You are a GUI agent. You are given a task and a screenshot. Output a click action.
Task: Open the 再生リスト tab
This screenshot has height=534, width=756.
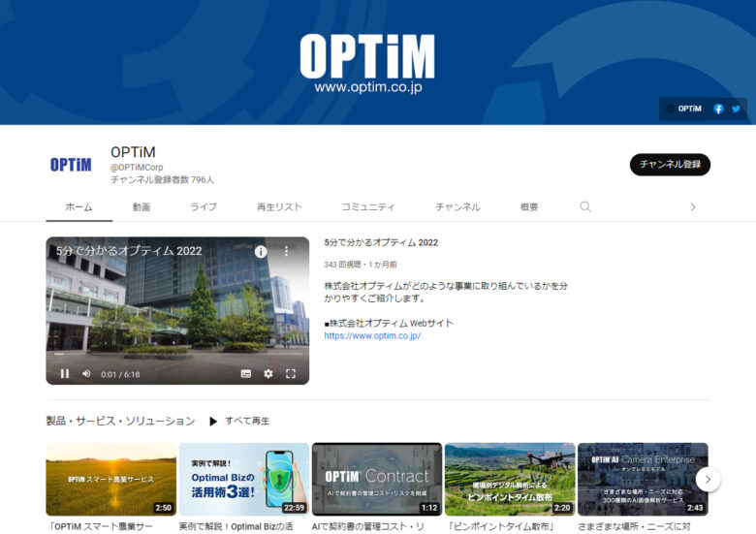[x=279, y=207]
